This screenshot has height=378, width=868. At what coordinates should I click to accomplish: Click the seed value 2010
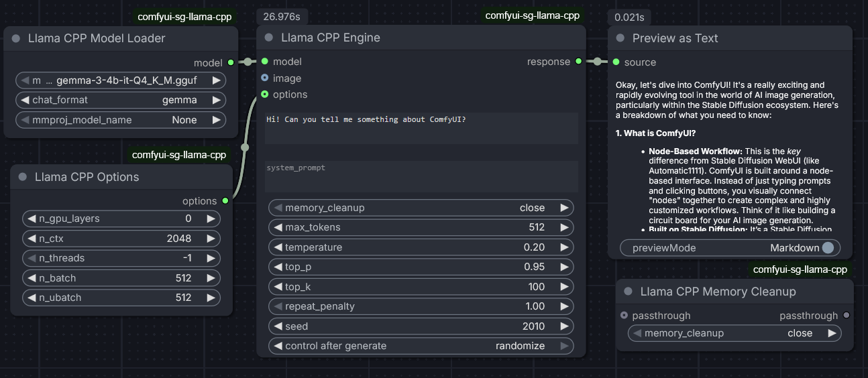pos(534,326)
